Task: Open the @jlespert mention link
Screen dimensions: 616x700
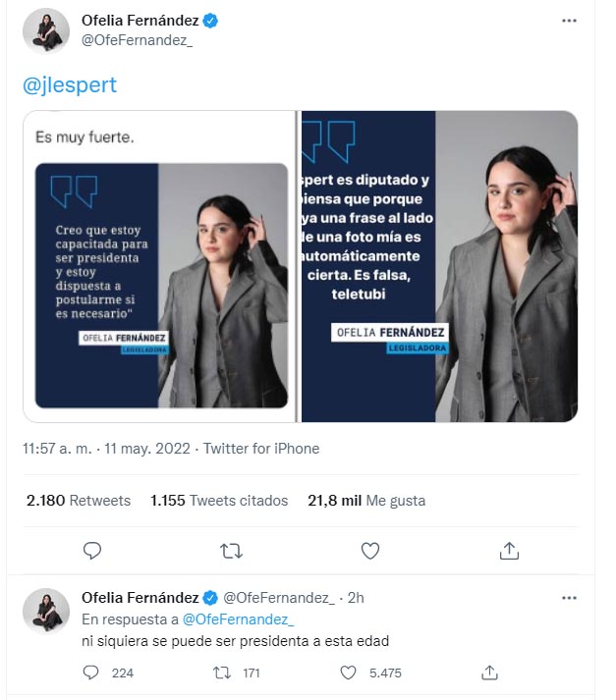Action: point(69,85)
